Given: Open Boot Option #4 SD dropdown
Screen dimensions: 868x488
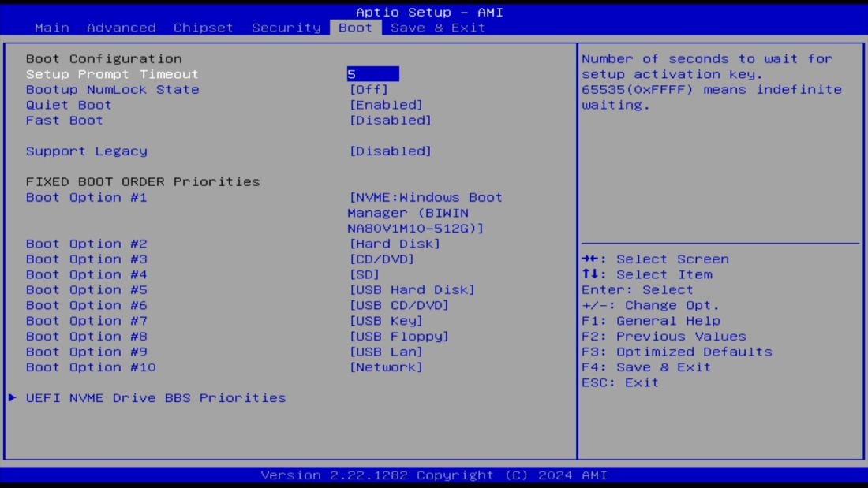Looking at the screenshot, I should point(365,275).
